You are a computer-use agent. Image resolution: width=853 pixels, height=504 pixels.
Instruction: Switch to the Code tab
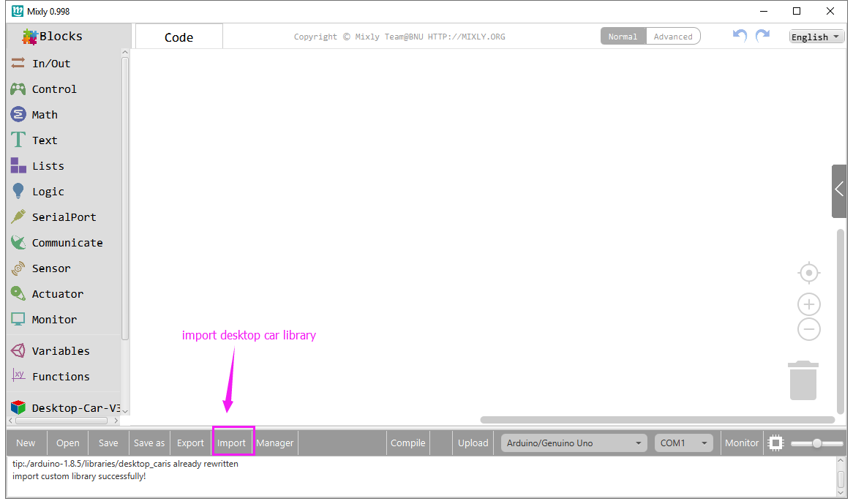point(179,37)
